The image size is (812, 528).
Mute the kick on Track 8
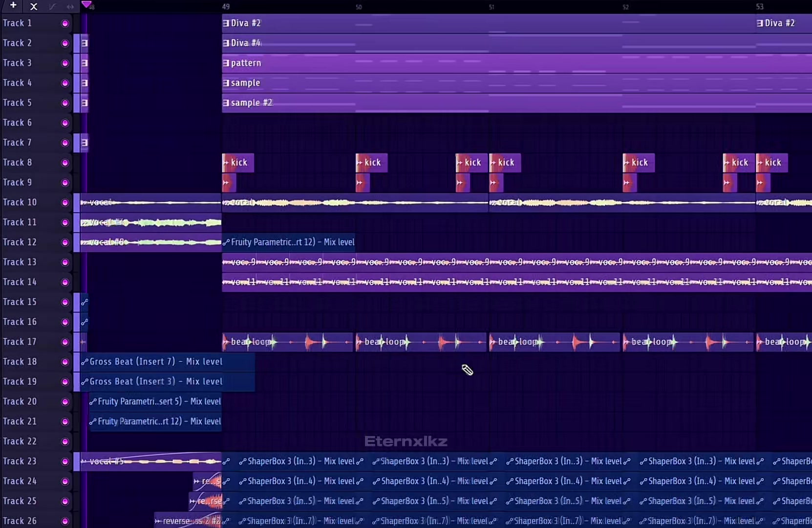(65, 163)
